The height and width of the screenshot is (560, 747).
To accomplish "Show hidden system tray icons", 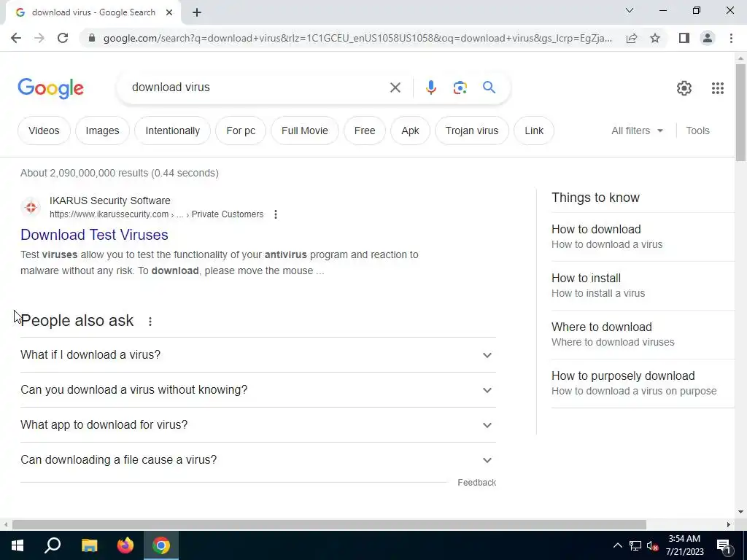I will click(x=617, y=545).
